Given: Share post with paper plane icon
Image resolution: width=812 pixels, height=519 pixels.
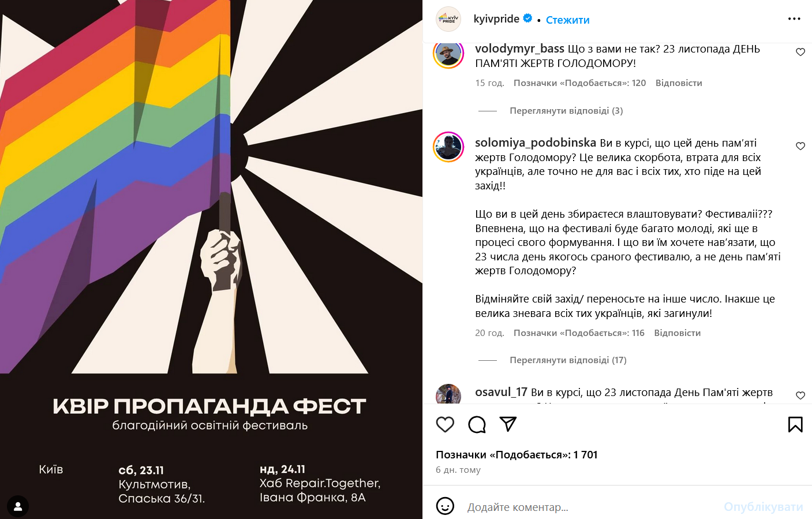Looking at the screenshot, I should (508, 424).
